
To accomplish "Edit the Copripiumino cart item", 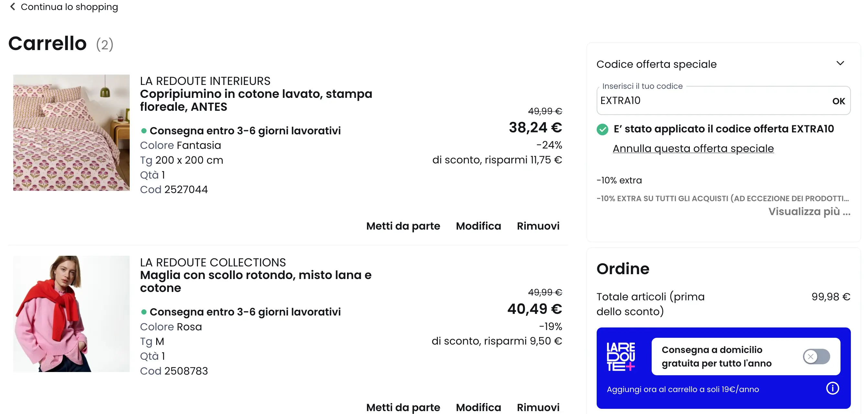I will click(x=478, y=226).
